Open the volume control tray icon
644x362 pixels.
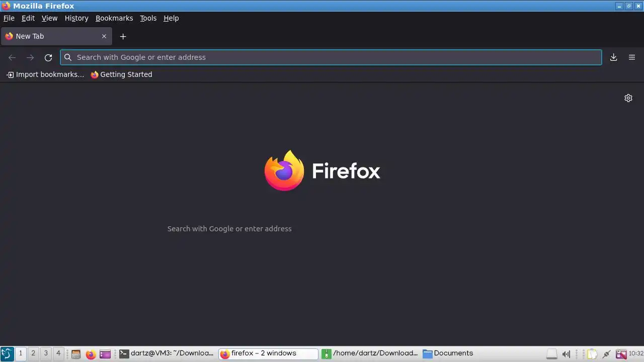(566, 354)
